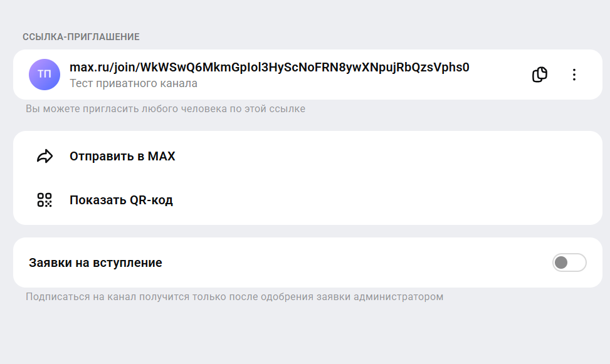Click the QR code icon
Screen dimensions: 610x364
click(45, 200)
